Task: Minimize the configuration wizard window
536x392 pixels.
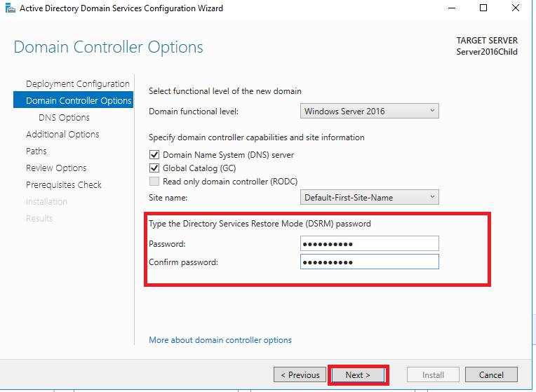Action: pyautogui.click(x=452, y=8)
